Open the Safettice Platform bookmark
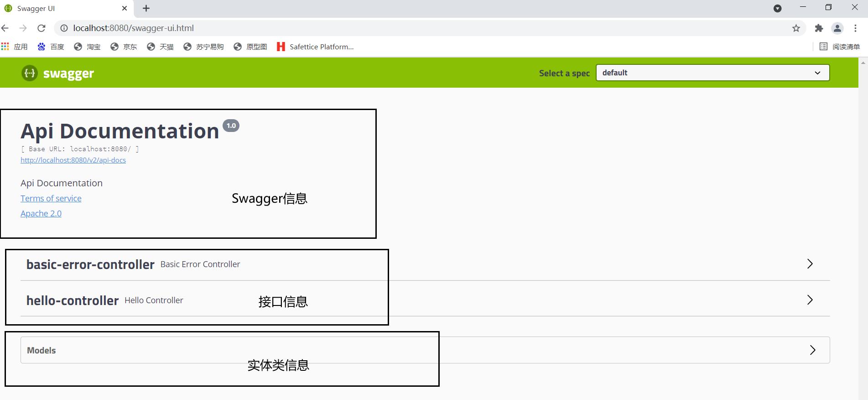868x400 pixels. [x=315, y=47]
